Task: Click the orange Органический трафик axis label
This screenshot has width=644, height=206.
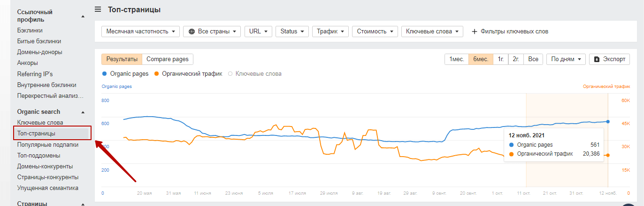Action: tap(606, 87)
